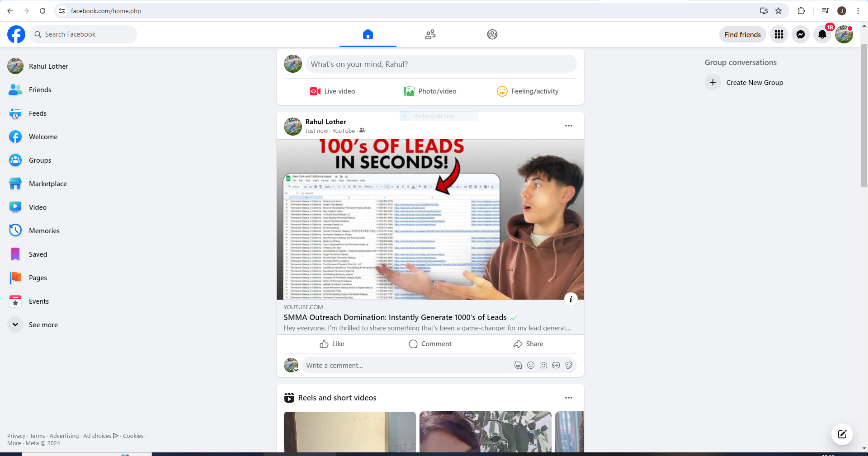Bookmark this page with star icon
This screenshot has width=868, height=456.
[778, 11]
